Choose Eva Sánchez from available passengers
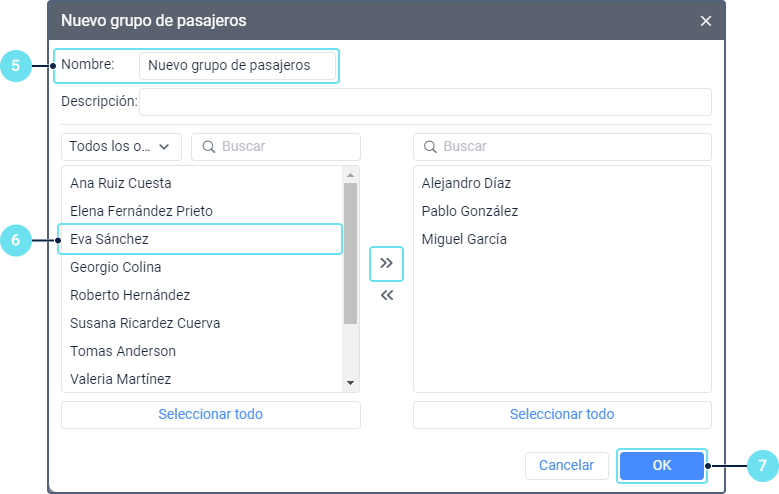This screenshot has width=779, height=494. pyautogui.click(x=110, y=239)
